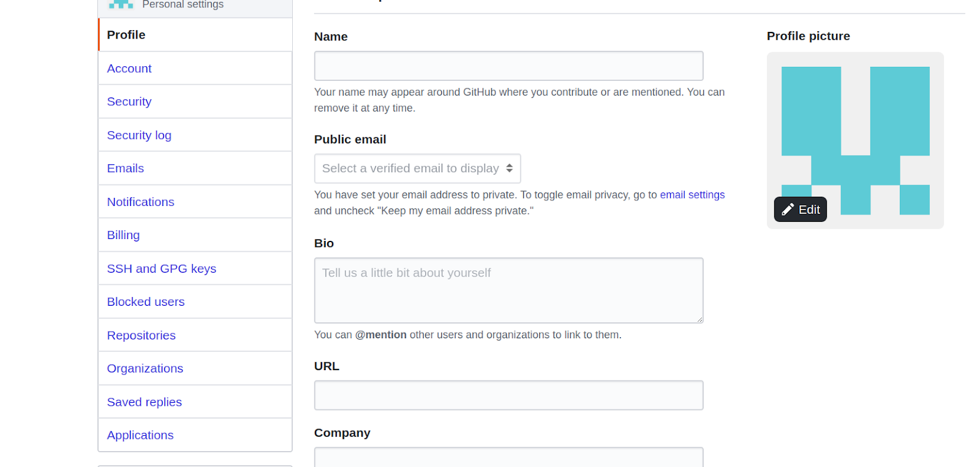Select Emails in the sidebar

(x=195, y=169)
